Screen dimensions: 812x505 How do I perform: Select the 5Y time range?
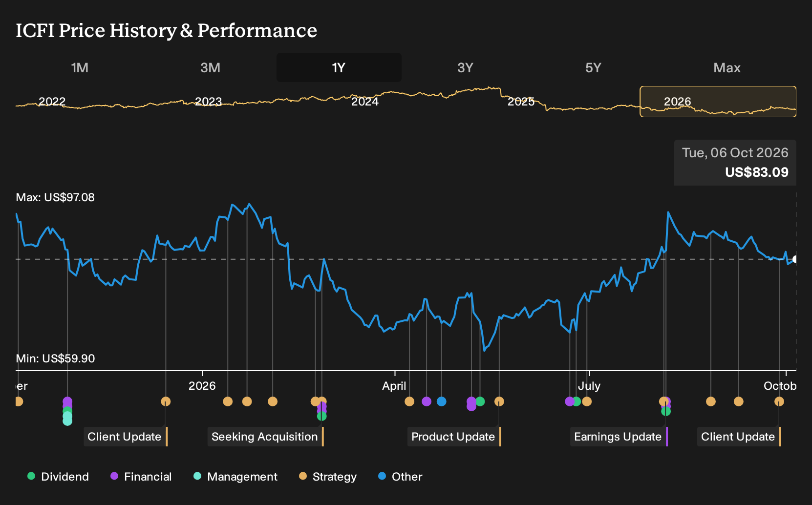(593, 67)
